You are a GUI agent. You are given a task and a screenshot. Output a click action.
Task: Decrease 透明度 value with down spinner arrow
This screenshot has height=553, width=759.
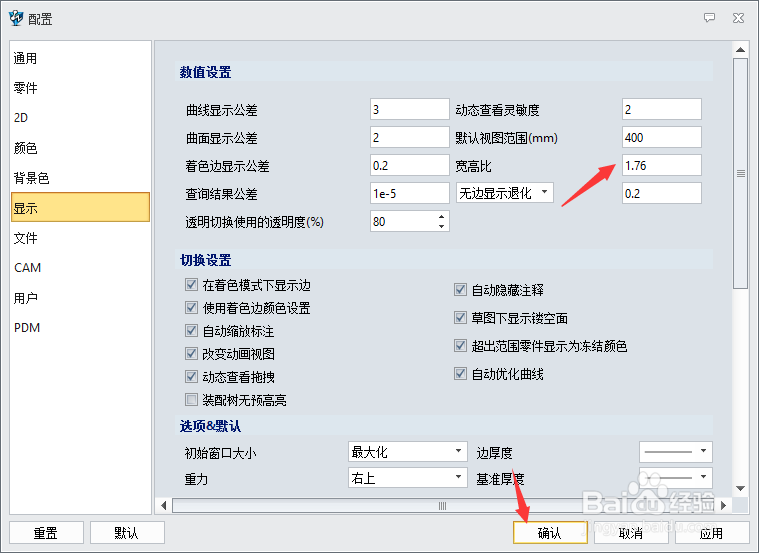click(441, 226)
